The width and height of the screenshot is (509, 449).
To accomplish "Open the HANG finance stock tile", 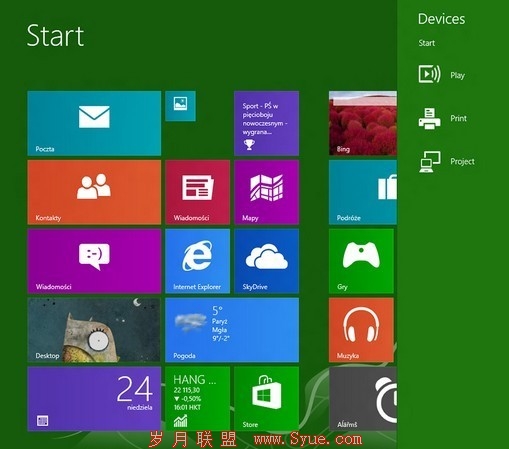I will (198, 399).
